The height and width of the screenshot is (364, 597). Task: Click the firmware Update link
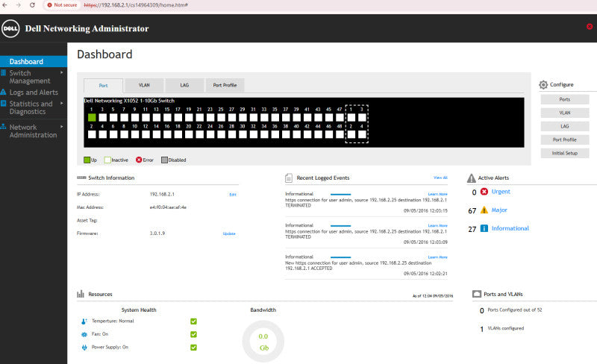pyautogui.click(x=229, y=233)
